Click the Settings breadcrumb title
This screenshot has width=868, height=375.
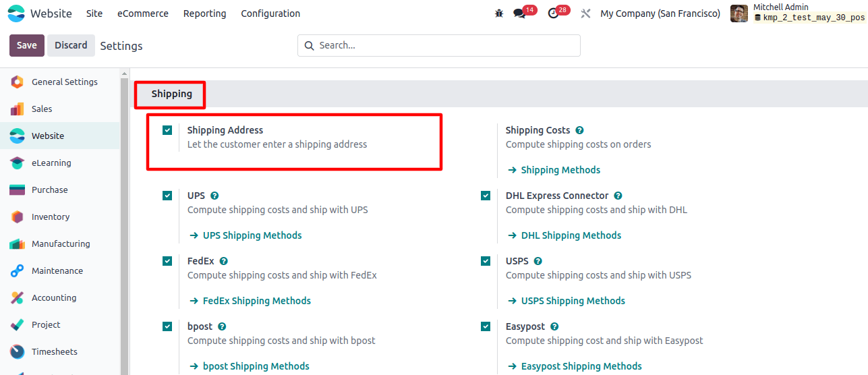coord(121,46)
